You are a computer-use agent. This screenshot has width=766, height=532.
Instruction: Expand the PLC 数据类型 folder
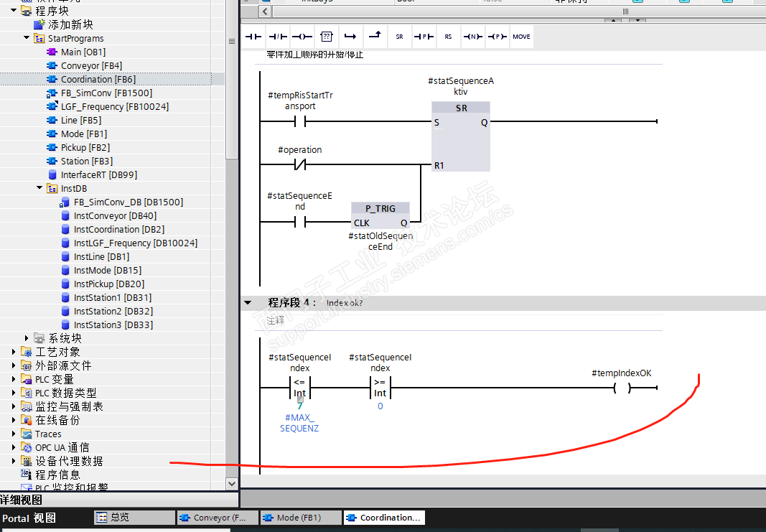pyautogui.click(x=14, y=393)
